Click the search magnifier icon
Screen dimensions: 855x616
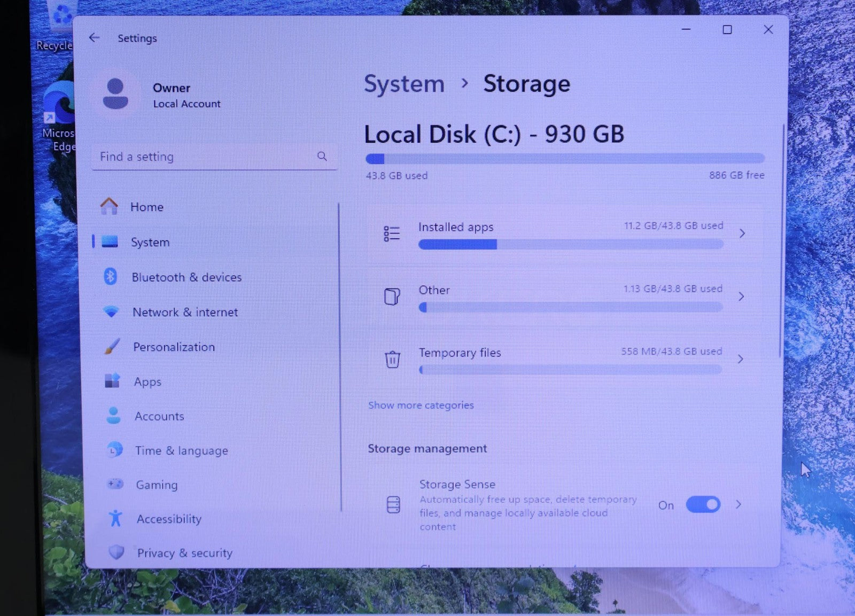[x=322, y=156]
